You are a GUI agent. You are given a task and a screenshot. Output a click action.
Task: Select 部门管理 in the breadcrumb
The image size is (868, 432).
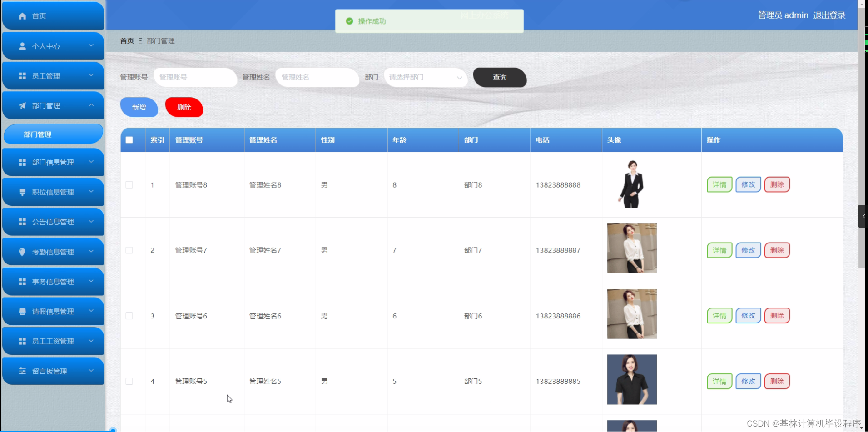coord(160,40)
